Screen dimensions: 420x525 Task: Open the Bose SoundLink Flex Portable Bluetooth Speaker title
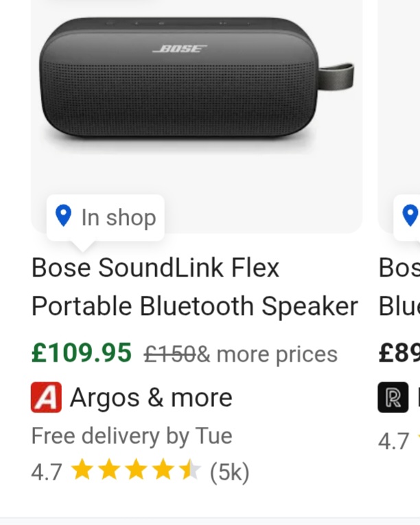pyautogui.click(x=194, y=287)
